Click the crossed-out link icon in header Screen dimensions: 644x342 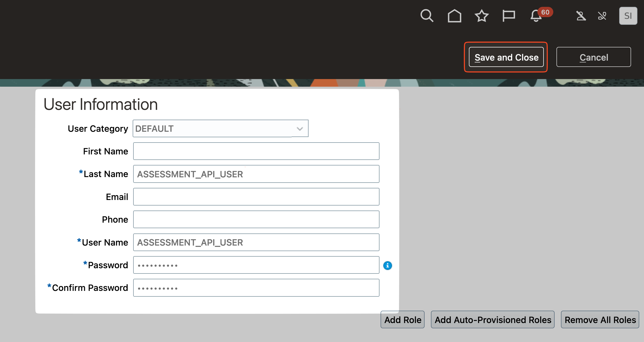[x=602, y=16]
